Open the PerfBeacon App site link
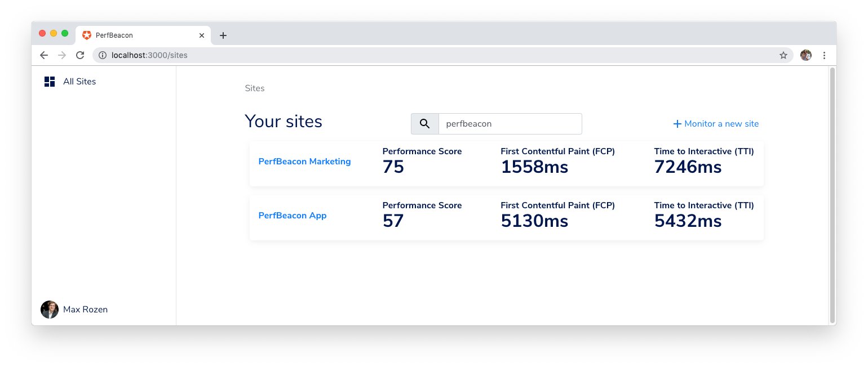Screen dimensions: 868x367 click(292, 216)
